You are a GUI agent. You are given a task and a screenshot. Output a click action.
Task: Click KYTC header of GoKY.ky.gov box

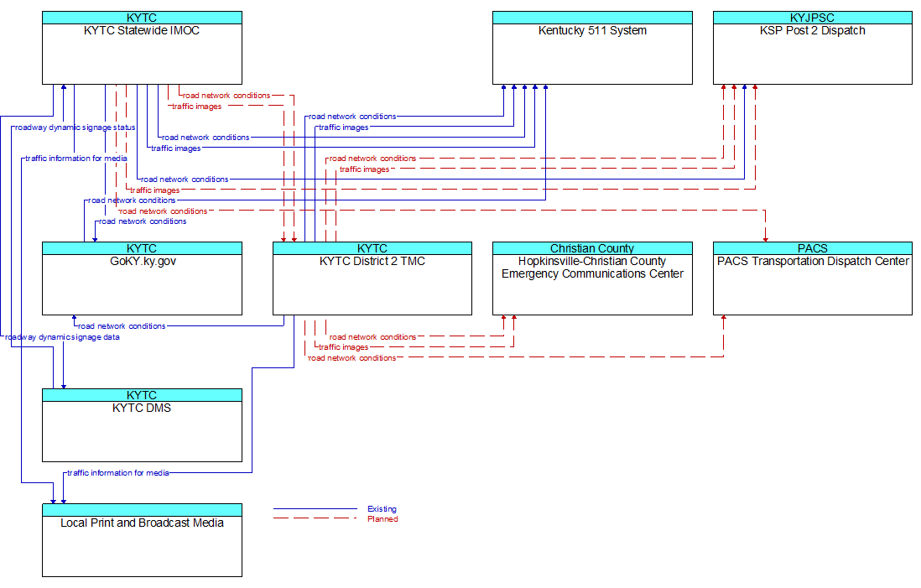[x=142, y=248]
